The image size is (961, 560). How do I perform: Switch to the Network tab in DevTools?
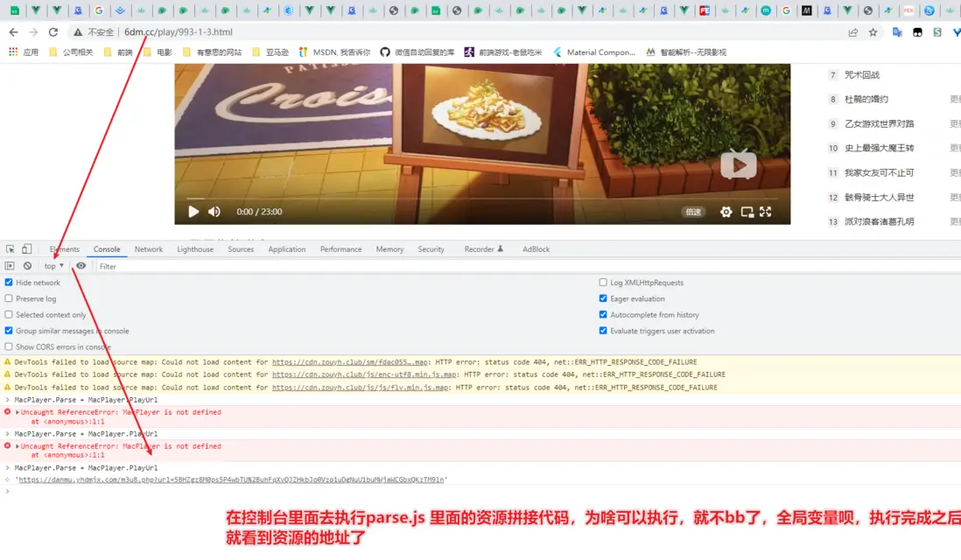point(148,248)
